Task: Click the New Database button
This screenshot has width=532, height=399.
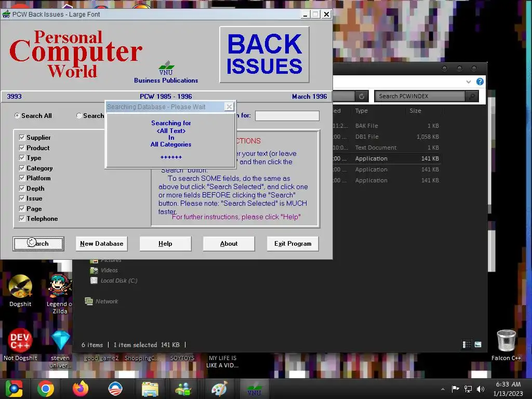Action: click(101, 244)
